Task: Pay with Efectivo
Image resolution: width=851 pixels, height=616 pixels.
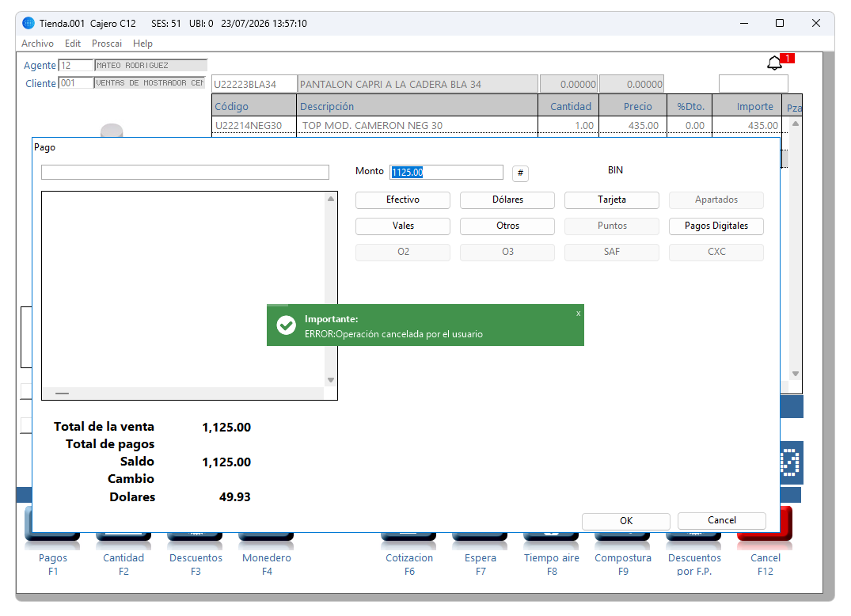Action: [x=403, y=200]
